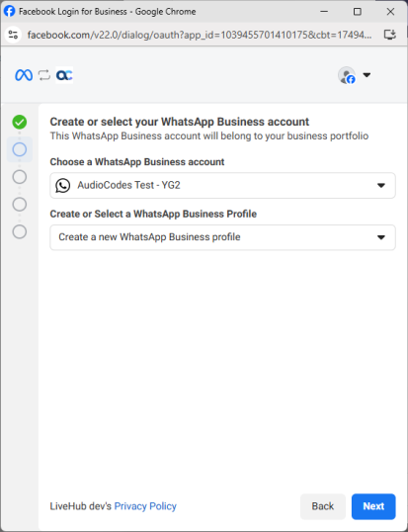Click the sync arrows icon between logos

point(44,75)
